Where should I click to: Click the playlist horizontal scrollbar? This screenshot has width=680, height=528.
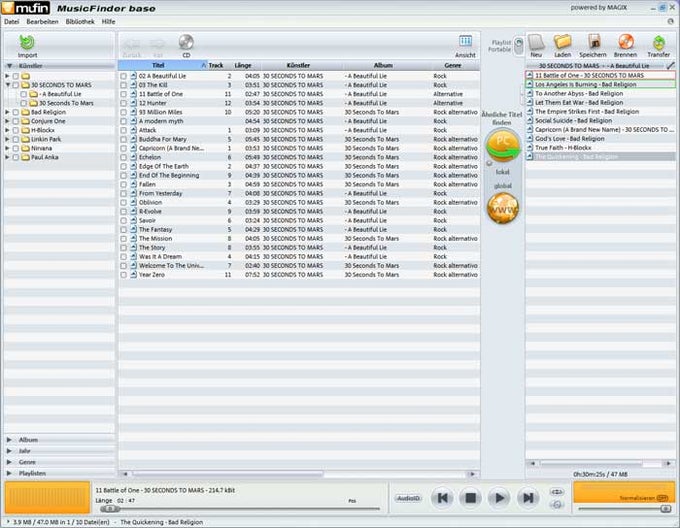click(x=591, y=464)
